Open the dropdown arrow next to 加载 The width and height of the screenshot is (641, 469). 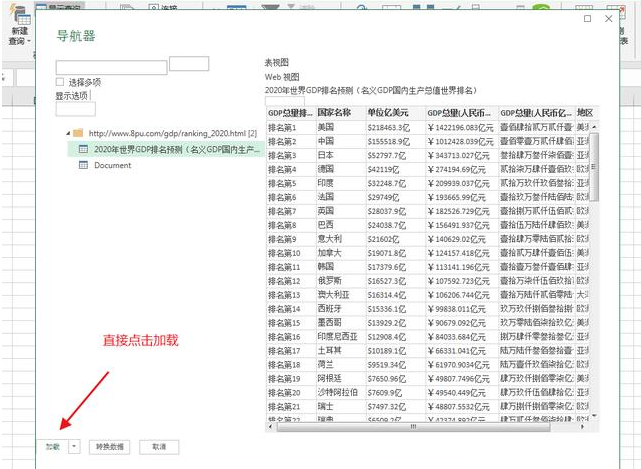[74, 447]
